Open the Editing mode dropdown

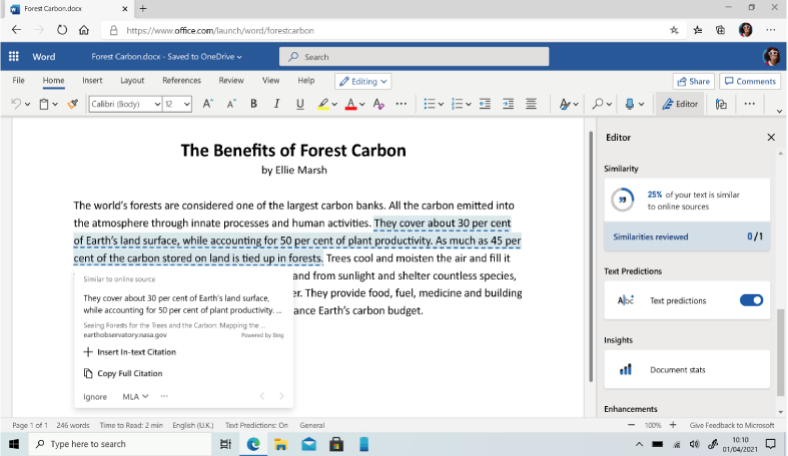click(x=363, y=81)
